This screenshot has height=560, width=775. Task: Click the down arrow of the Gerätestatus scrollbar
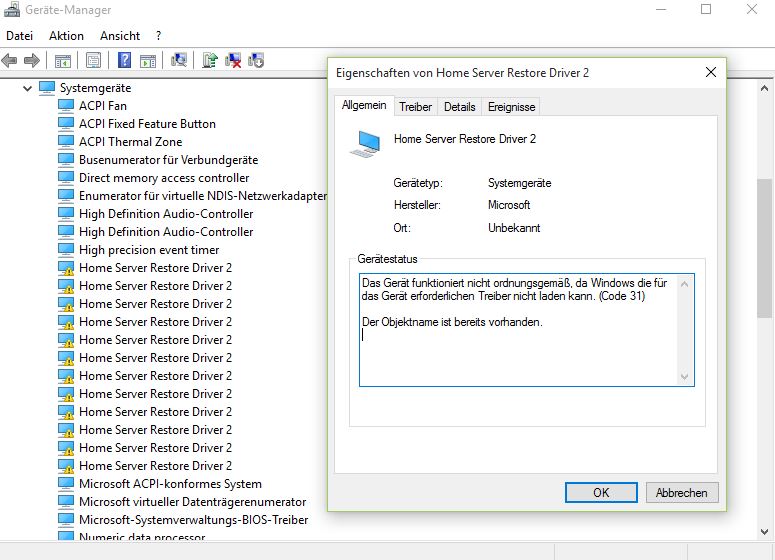685,377
